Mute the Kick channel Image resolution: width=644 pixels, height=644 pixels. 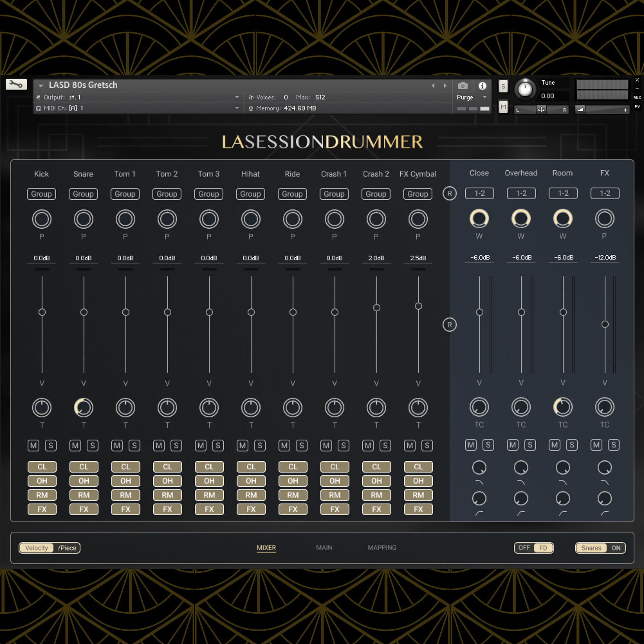[33, 445]
